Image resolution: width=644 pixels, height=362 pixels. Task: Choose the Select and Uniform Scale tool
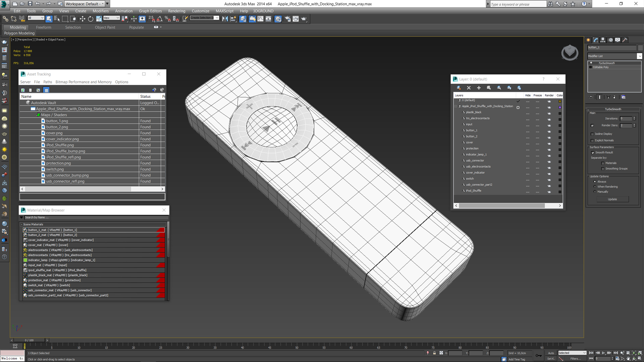coord(99,19)
